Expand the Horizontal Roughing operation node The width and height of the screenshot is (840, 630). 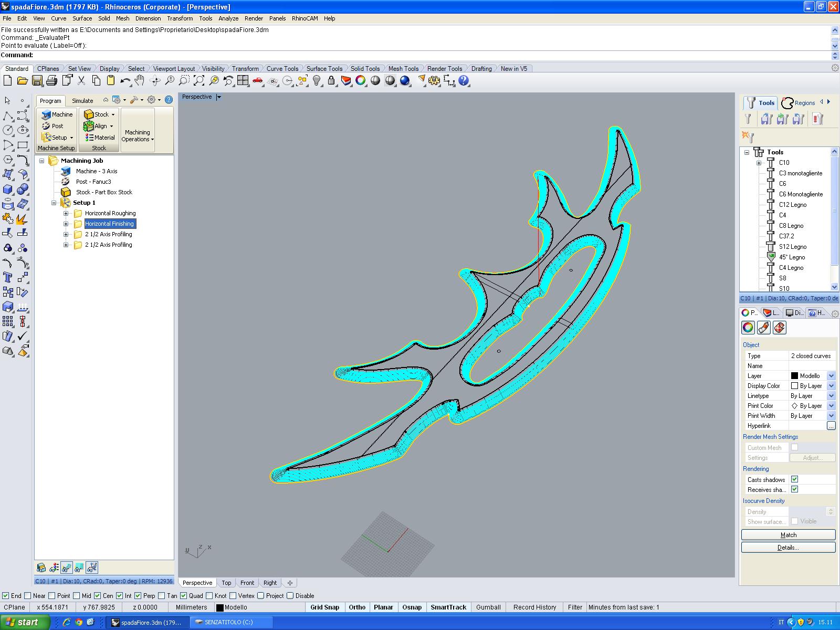pyautogui.click(x=66, y=213)
